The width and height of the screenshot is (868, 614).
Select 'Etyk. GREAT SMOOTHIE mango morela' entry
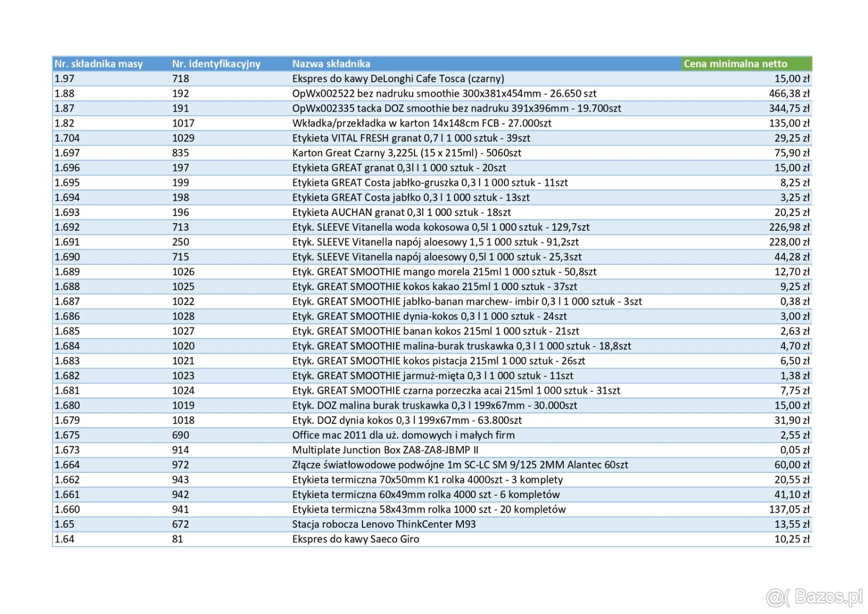coord(444,271)
